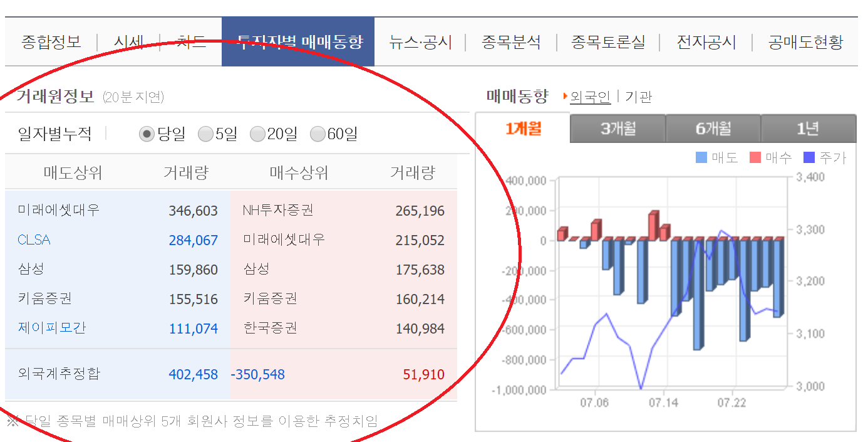Image resolution: width=868 pixels, height=442 pixels.
Task: Open the 시세 tab
Action: coord(129,42)
